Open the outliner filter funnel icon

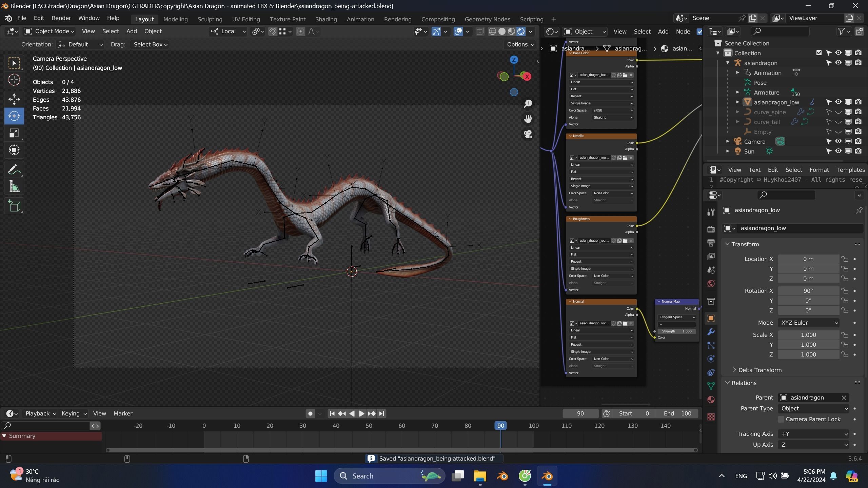click(844, 32)
